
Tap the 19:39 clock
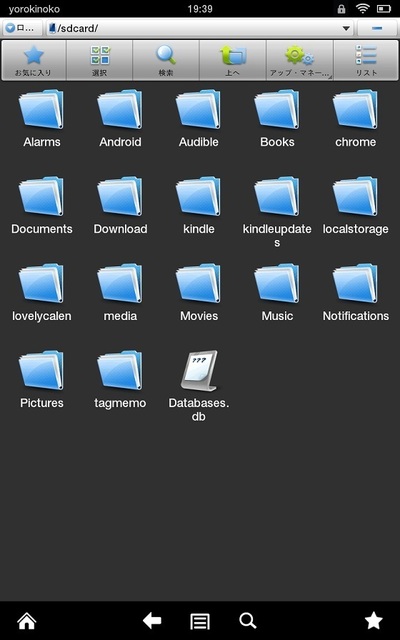pyautogui.click(x=200, y=9)
